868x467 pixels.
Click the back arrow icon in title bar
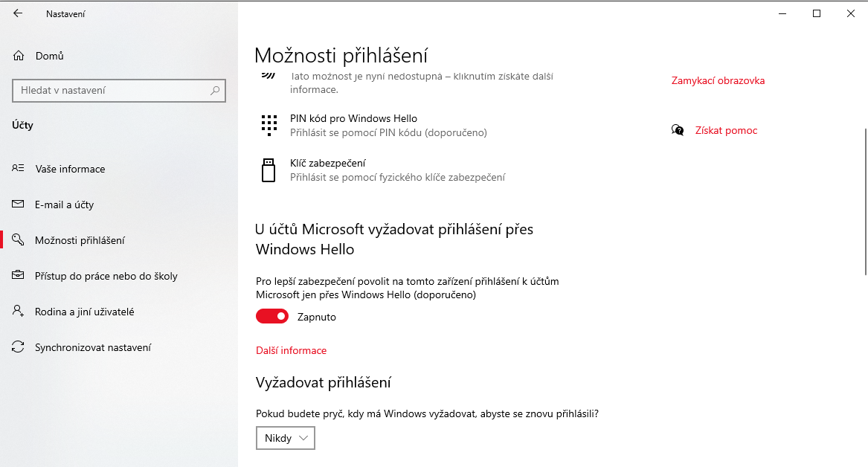(18, 13)
